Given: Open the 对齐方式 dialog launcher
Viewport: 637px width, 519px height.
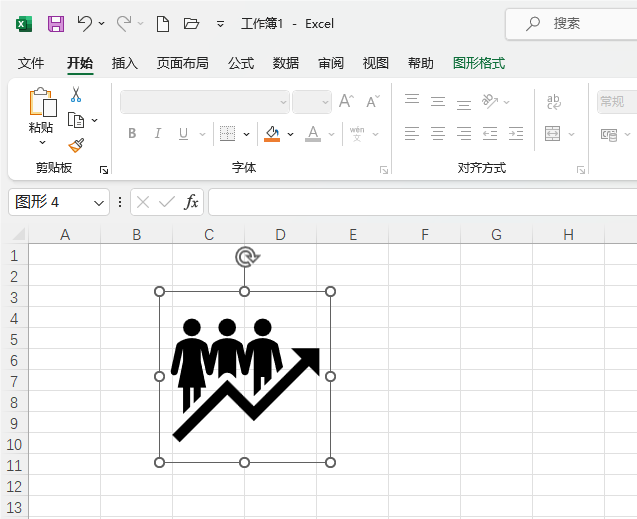Looking at the screenshot, I should pos(581,170).
